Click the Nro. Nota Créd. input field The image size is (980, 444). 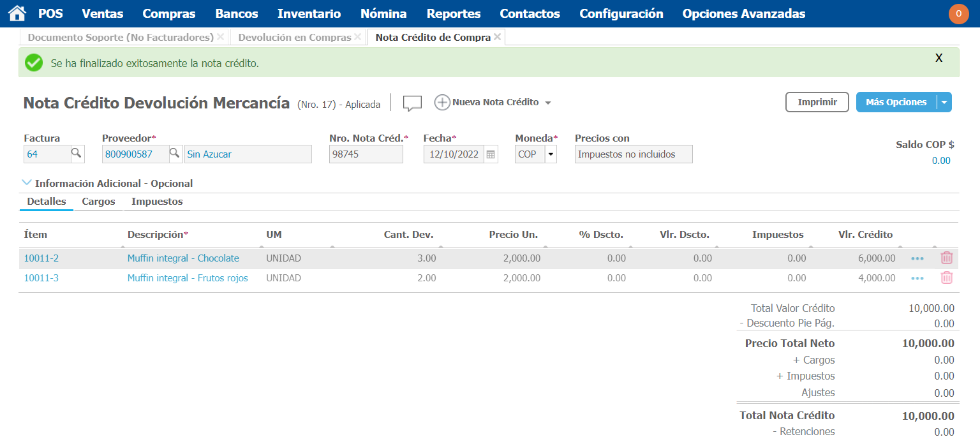click(366, 154)
